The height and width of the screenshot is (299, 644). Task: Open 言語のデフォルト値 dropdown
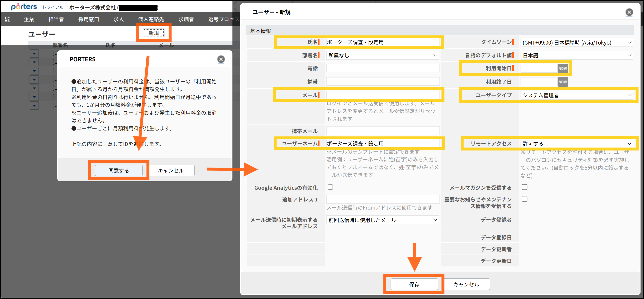click(577, 55)
